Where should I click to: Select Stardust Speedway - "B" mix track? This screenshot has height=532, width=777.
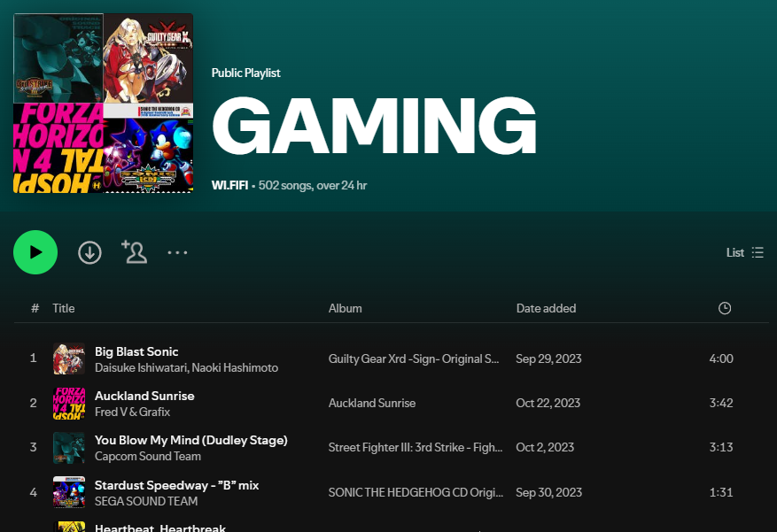point(176,485)
